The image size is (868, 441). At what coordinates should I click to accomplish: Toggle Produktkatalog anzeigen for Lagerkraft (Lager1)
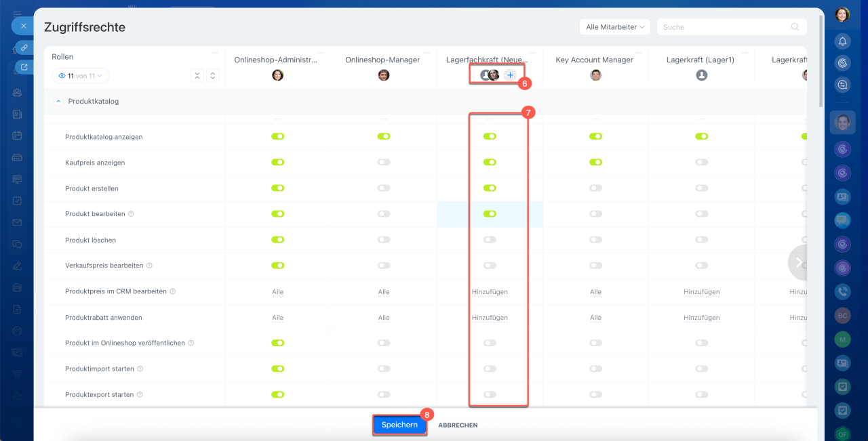click(702, 136)
